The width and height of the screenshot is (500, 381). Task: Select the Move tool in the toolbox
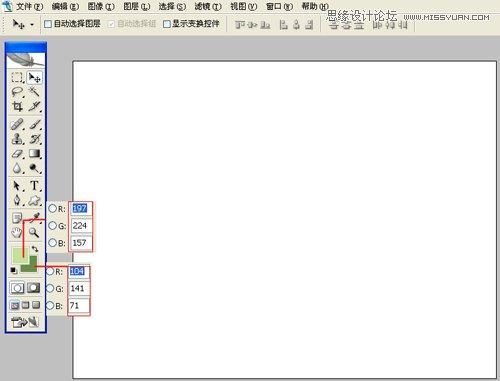point(34,77)
